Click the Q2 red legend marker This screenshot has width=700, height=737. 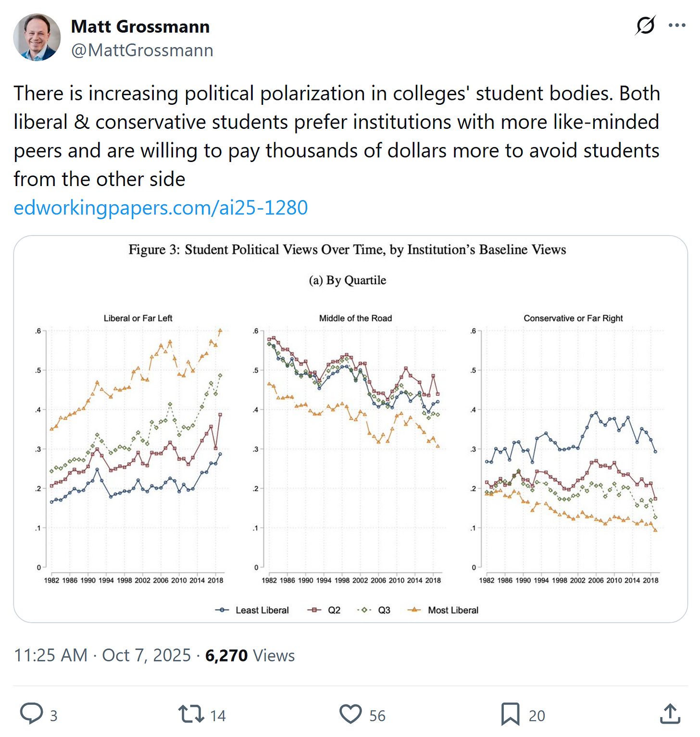click(x=314, y=610)
